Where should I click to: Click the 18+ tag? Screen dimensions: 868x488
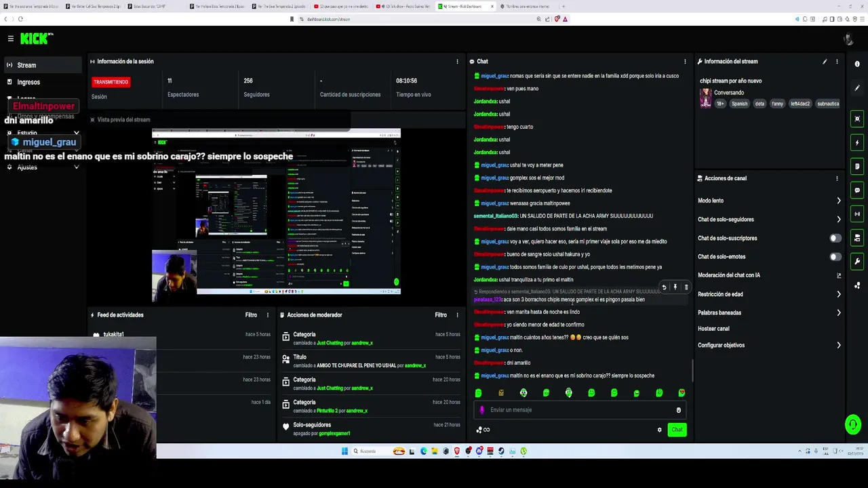720,104
